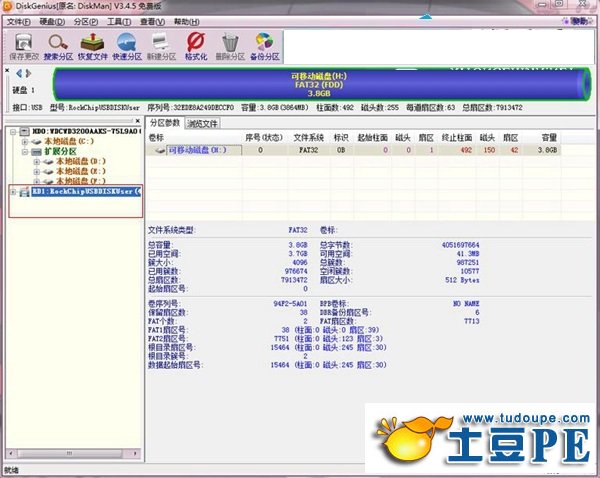Click the 删除分区 delete partition icon
600x478 pixels.
pyautogui.click(x=230, y=46)
